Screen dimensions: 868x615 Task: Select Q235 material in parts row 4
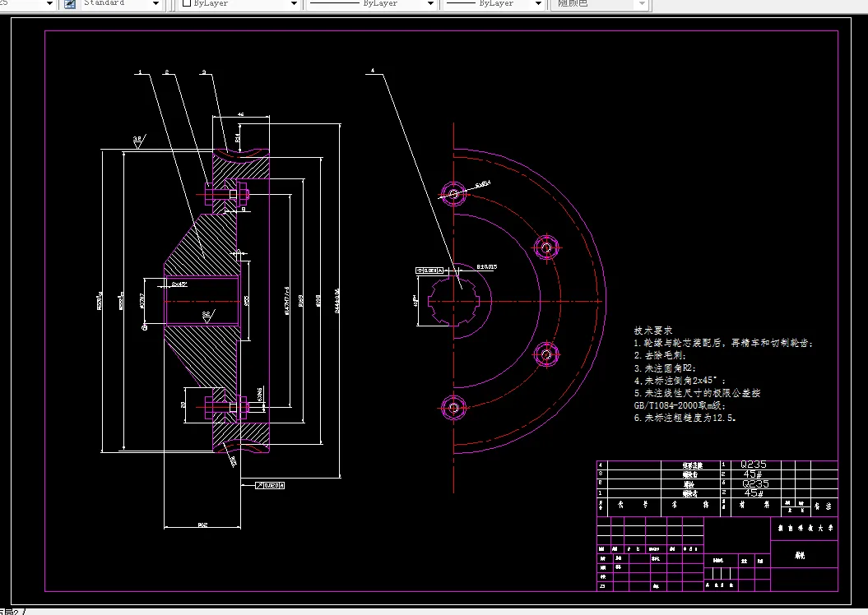pyautogui.click(x=754, y=465)
